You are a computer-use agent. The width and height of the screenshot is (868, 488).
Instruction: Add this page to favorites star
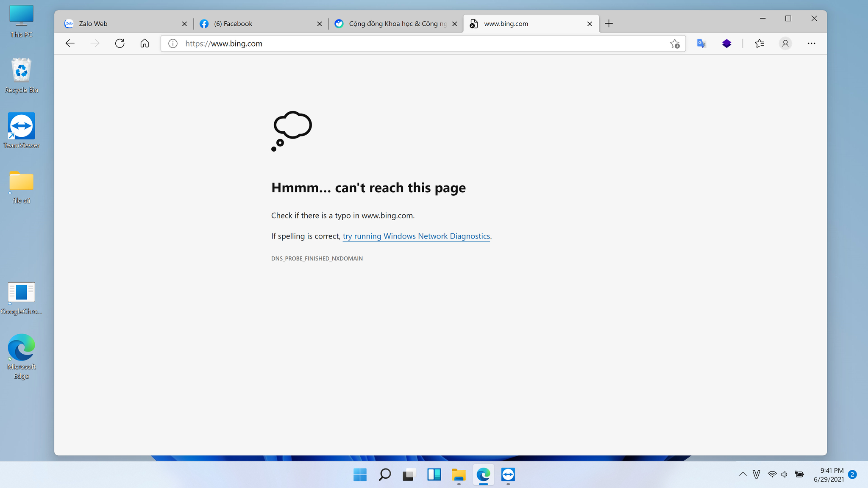(x=675, y=44)
